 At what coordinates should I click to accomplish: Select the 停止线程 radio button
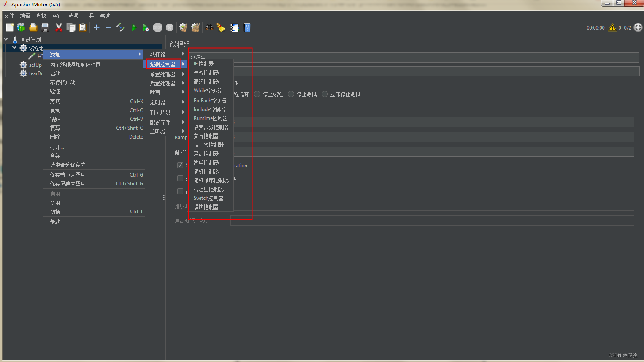257,94
